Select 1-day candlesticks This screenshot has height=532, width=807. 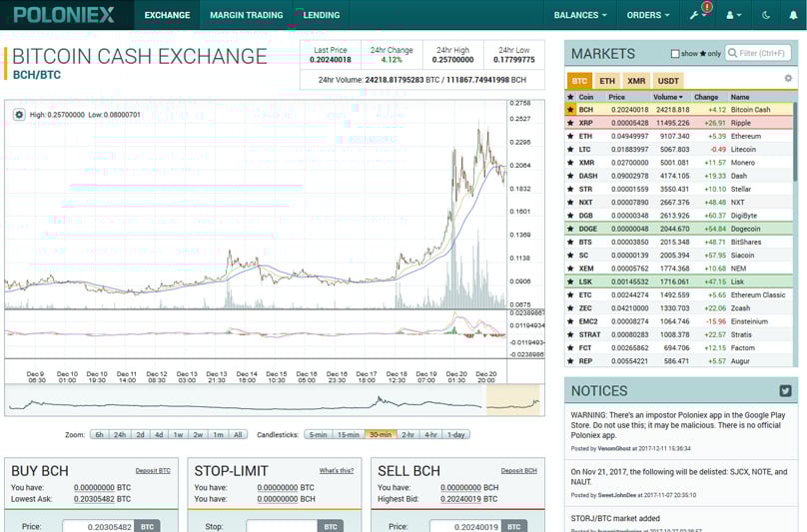pyautogui.click(x=456, y=435)
